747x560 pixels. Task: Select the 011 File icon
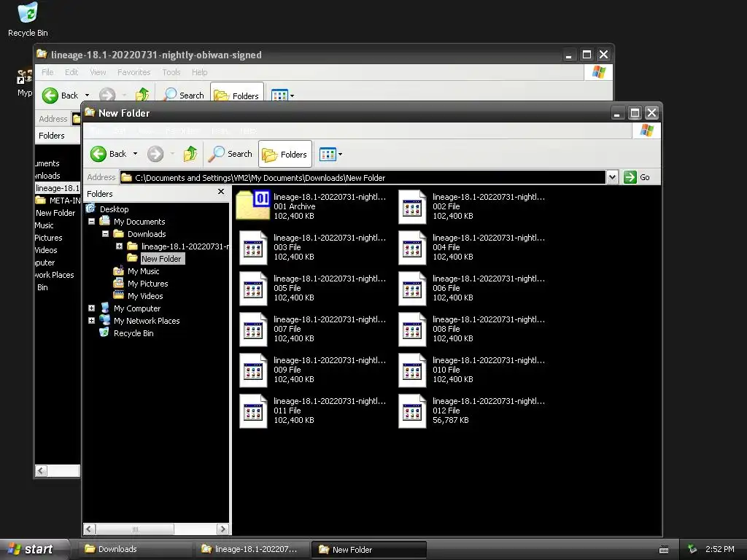tap(253, 411)
